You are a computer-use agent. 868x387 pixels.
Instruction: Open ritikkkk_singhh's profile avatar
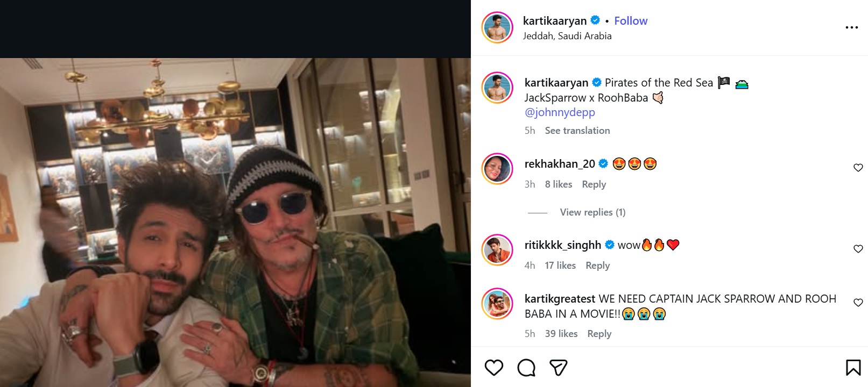(x=497, y=250)
